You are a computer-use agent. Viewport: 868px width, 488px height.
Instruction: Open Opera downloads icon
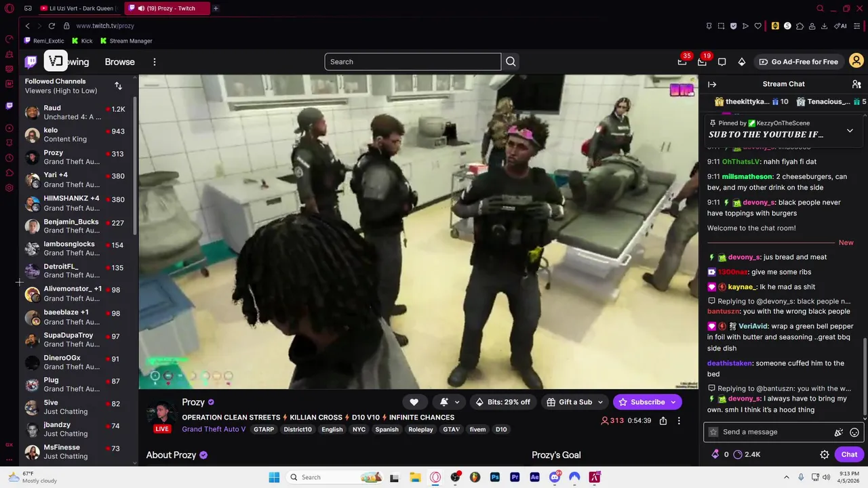click(824, 26)
